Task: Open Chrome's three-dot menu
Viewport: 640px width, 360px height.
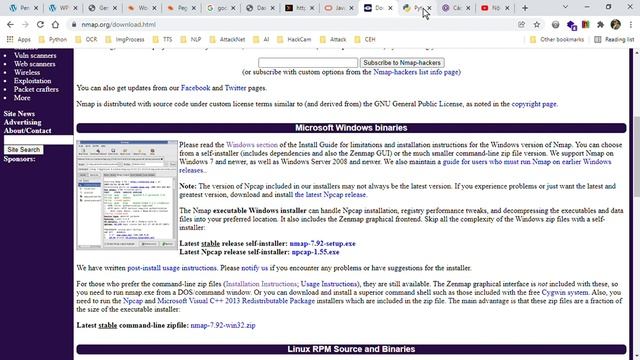Action: 631,24
